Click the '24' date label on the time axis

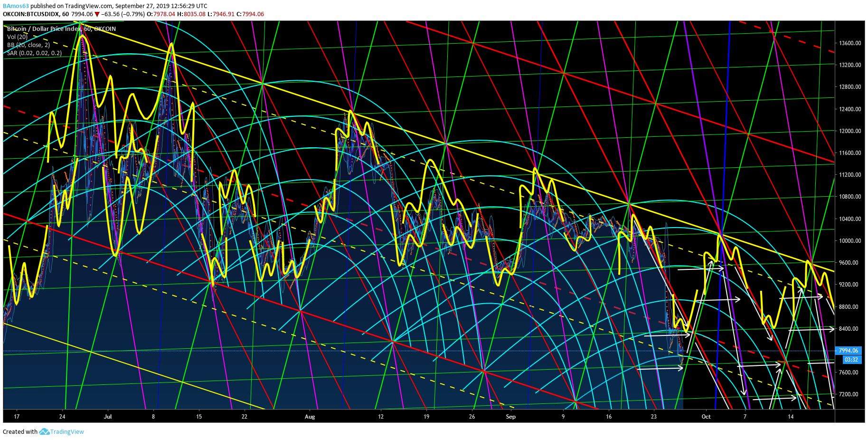pos(62,417)
